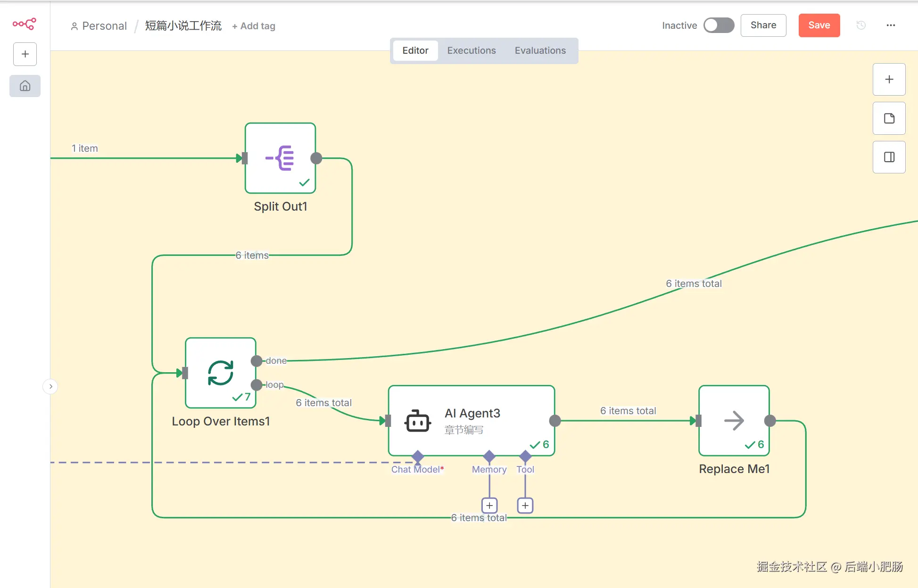Image resolution: width=918 pixels, height=588 pixels.
Task: Open workflow history icon
Action: coord(861,25)
